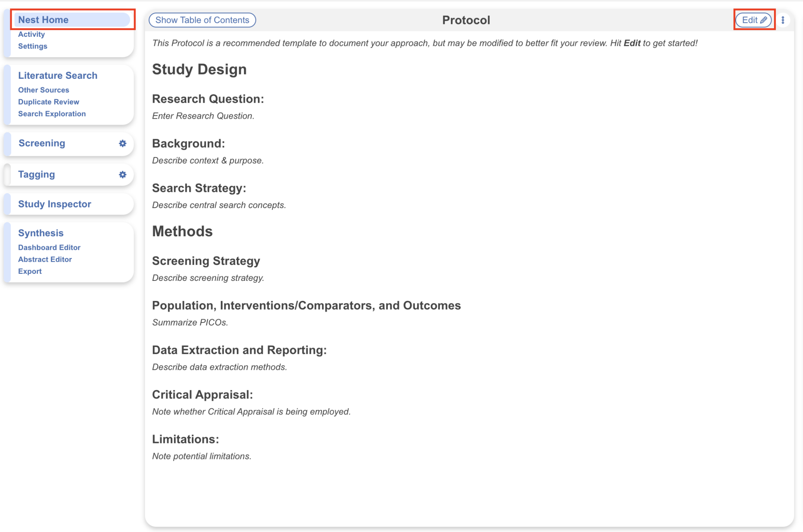This screenshot has height=532, width=803.
Task: Open the Tagging settings gear
Action: pyautogui.click(x=123, y=174)
